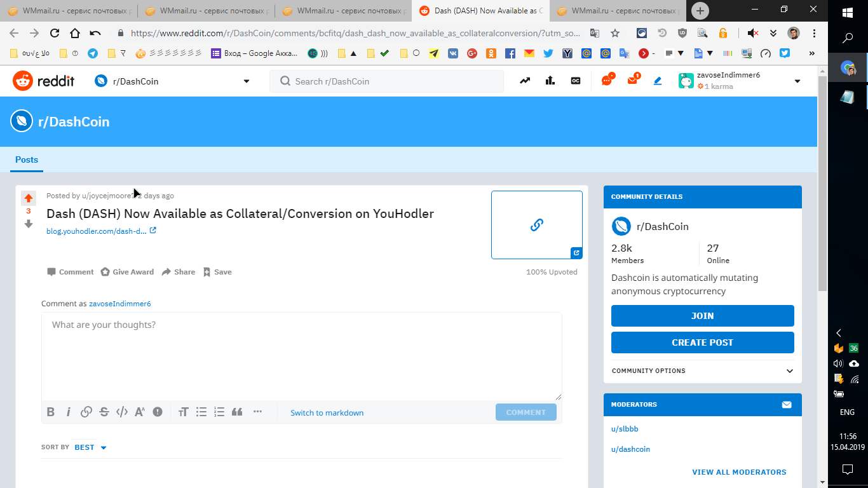Click the JOIN community button
Screen dimensions: 868x488
point(703,316)
